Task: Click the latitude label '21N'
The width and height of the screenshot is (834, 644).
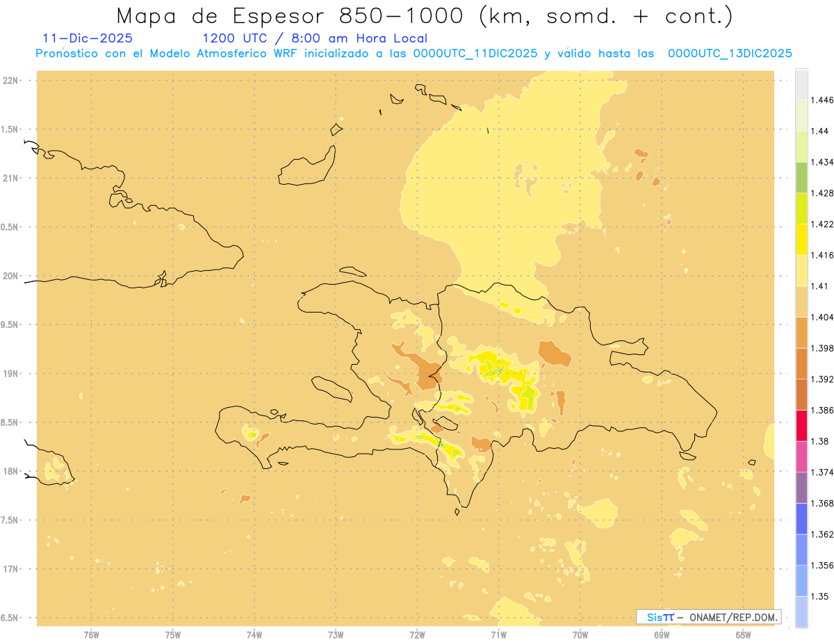Action: (x=10, y=178)
